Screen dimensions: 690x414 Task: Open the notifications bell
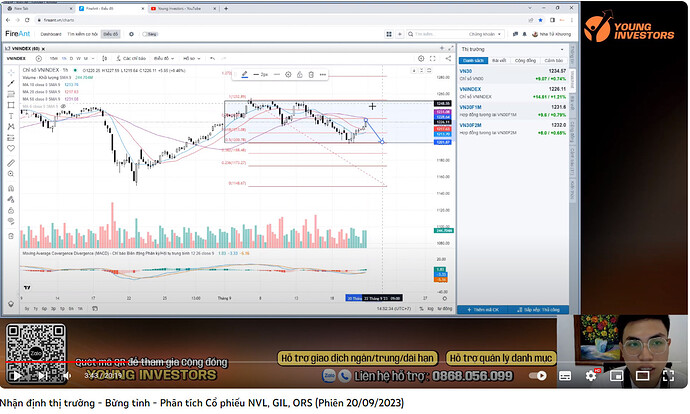point(525,34)
